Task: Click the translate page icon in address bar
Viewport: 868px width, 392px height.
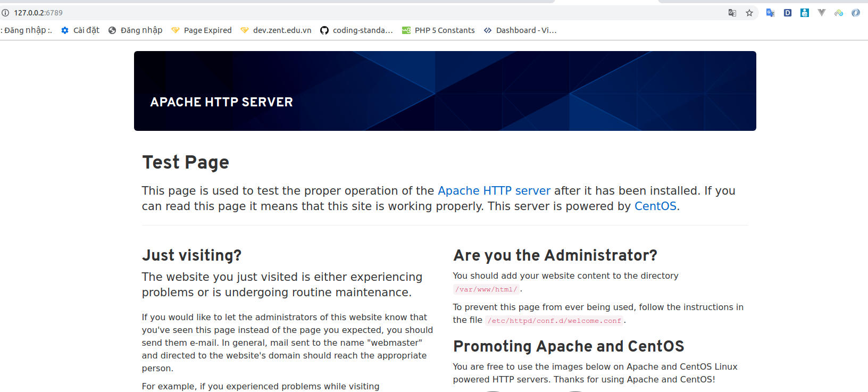Action: click(732, 13)
